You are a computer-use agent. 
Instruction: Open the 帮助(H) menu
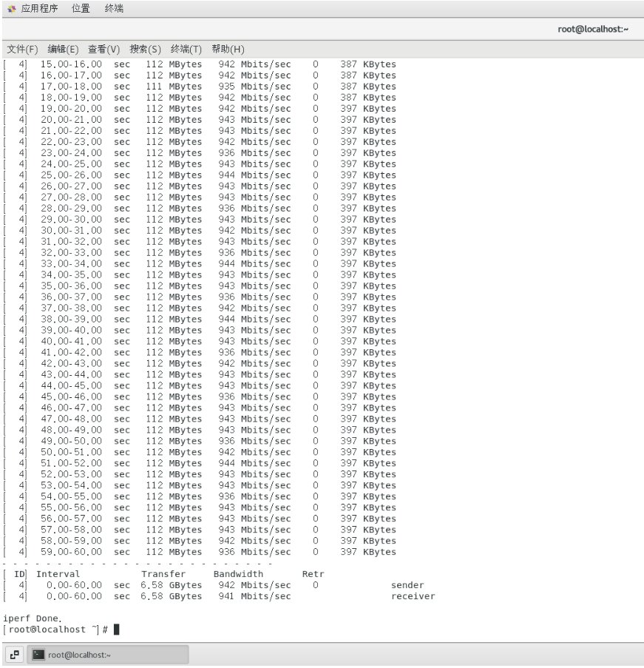coord(227,50)
